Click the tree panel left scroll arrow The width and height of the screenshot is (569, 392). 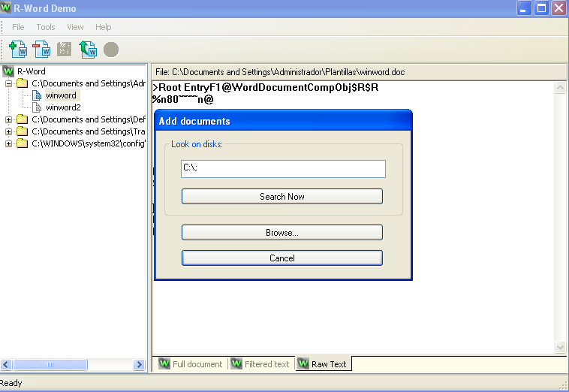point(6,364)
